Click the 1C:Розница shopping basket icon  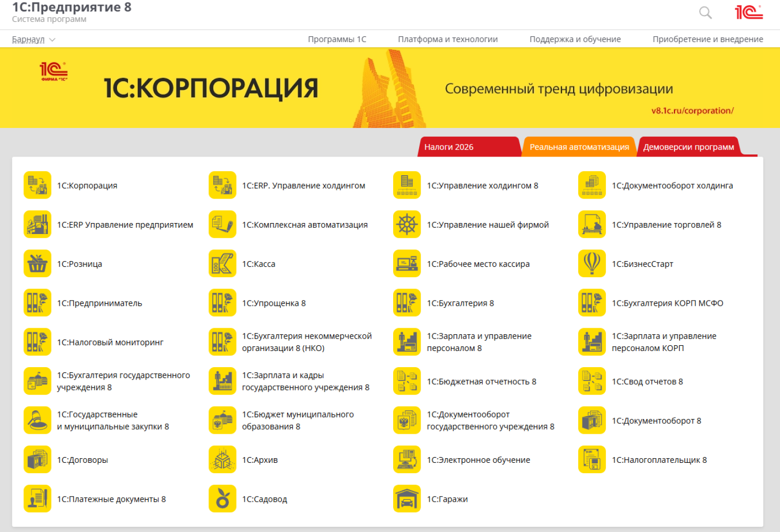pos(37,264)
